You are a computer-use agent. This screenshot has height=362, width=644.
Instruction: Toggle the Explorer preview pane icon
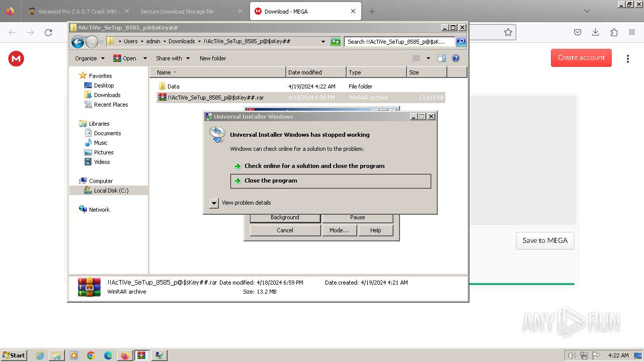442,58
